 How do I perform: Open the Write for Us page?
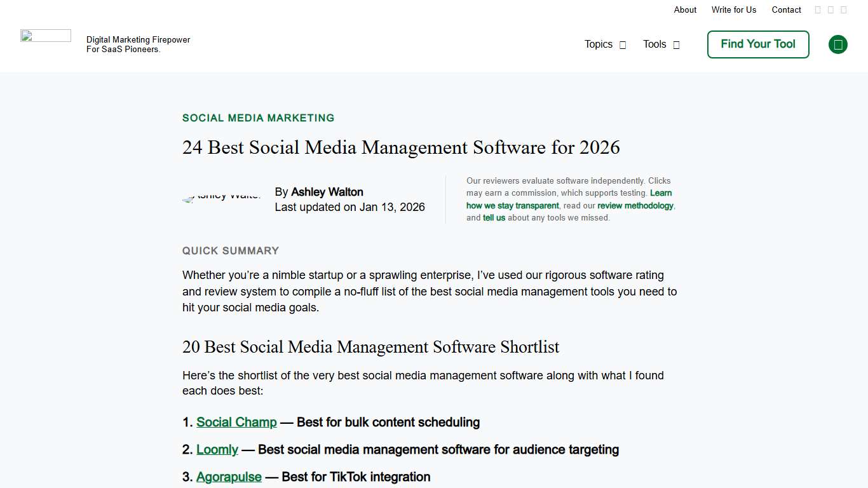click(734, 10)
